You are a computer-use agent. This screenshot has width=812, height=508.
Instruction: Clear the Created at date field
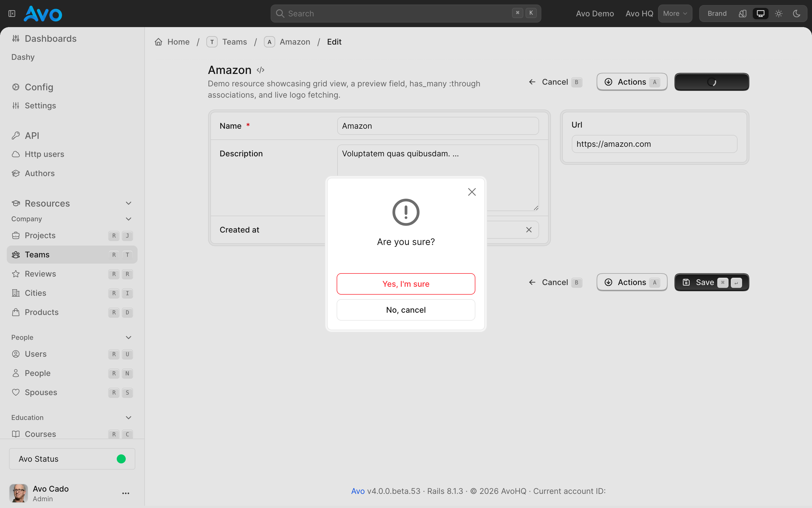pyautogui.click(x=528, y=229)
